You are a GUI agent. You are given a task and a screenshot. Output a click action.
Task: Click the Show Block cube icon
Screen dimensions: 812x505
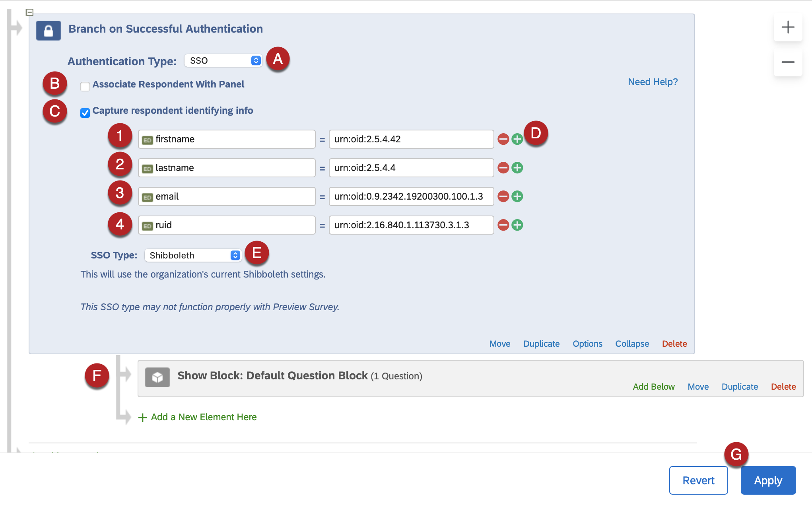tap(157, 377)
